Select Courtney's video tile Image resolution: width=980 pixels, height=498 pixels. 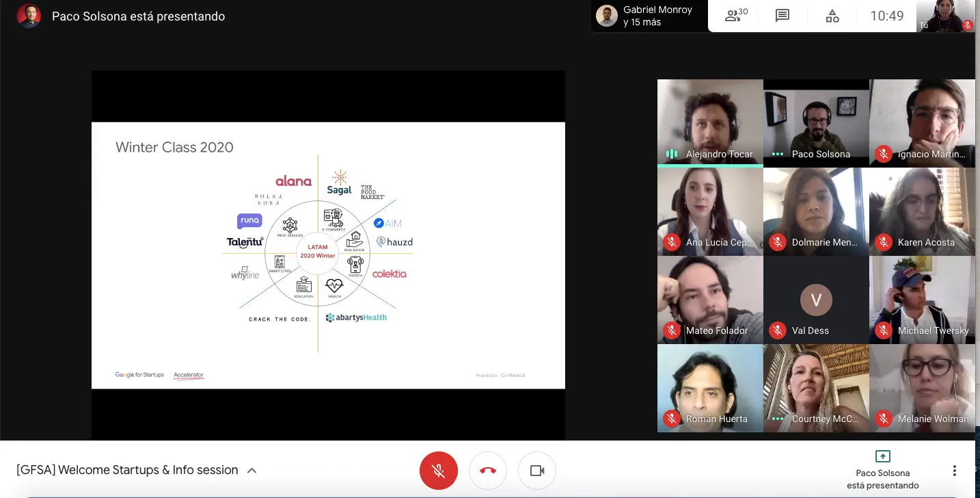point(816,388)
